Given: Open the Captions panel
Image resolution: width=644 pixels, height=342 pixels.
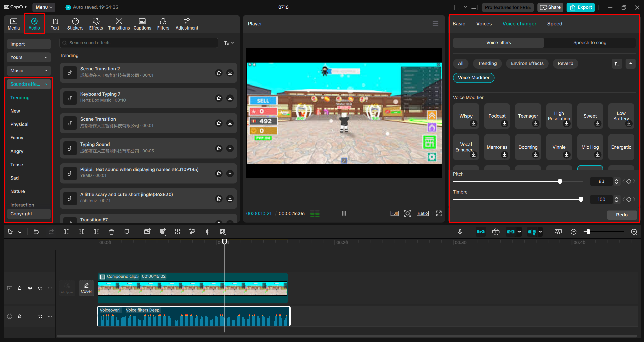Looking at the screenshot, I should [142, 24].
